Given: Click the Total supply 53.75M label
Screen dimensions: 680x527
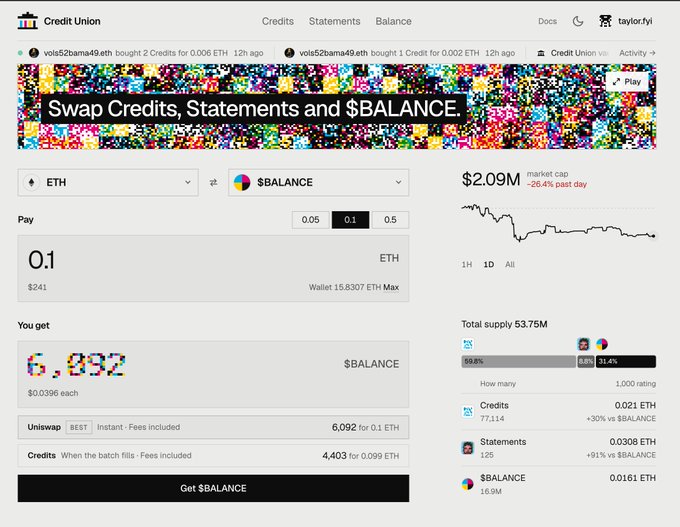Looking at the screenshot, I should point(504,324).
